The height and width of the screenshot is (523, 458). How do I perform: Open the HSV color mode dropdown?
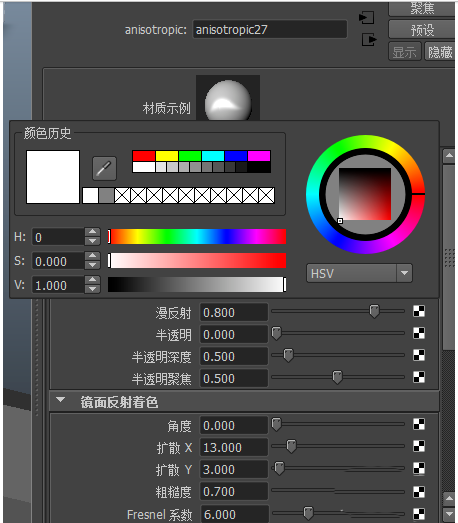pyautogui.click(x=359, y=274)
